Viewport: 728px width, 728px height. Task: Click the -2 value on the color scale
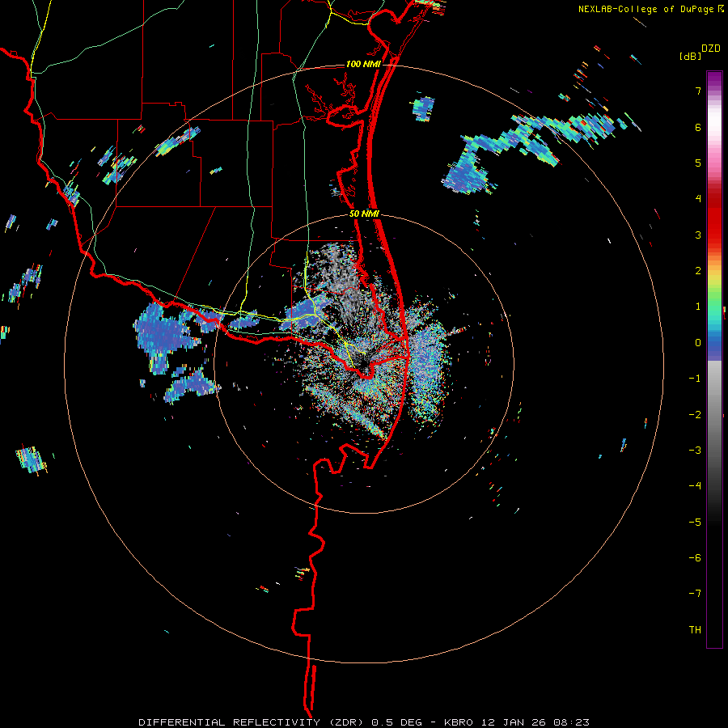tap(695, 415)
